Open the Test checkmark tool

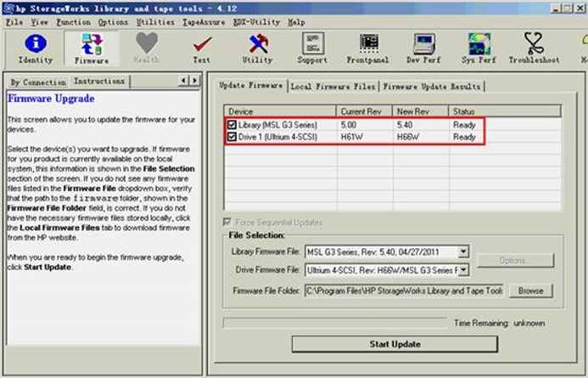202,49
